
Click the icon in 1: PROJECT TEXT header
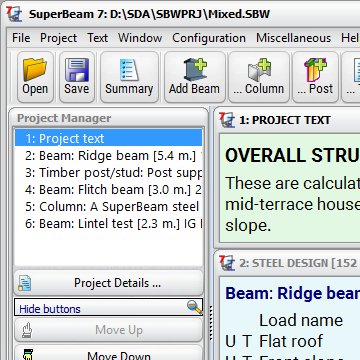pyautogui.click(x=227, y=120)
